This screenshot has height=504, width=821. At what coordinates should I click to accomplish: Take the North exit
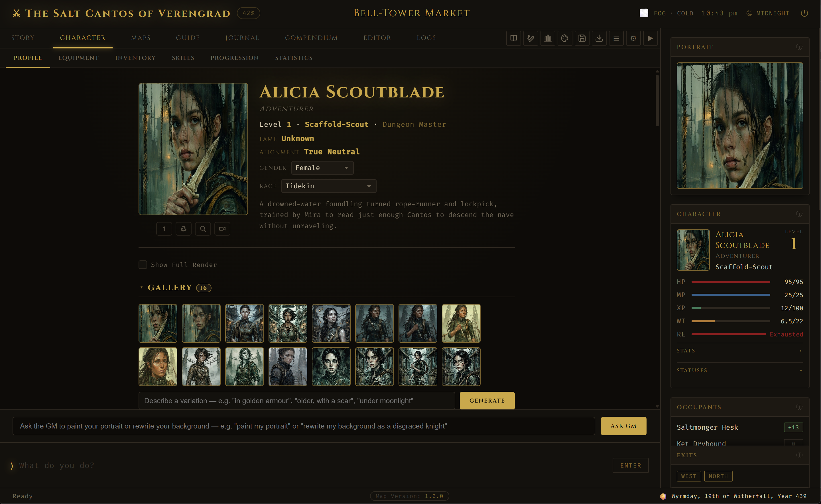point(718,476)
